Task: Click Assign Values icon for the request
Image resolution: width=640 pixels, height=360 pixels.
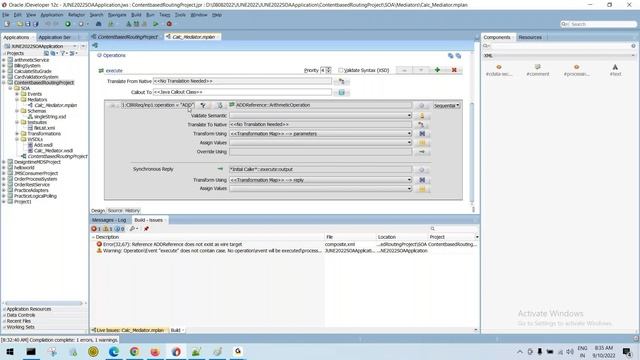Action: (x=422, y=143)
